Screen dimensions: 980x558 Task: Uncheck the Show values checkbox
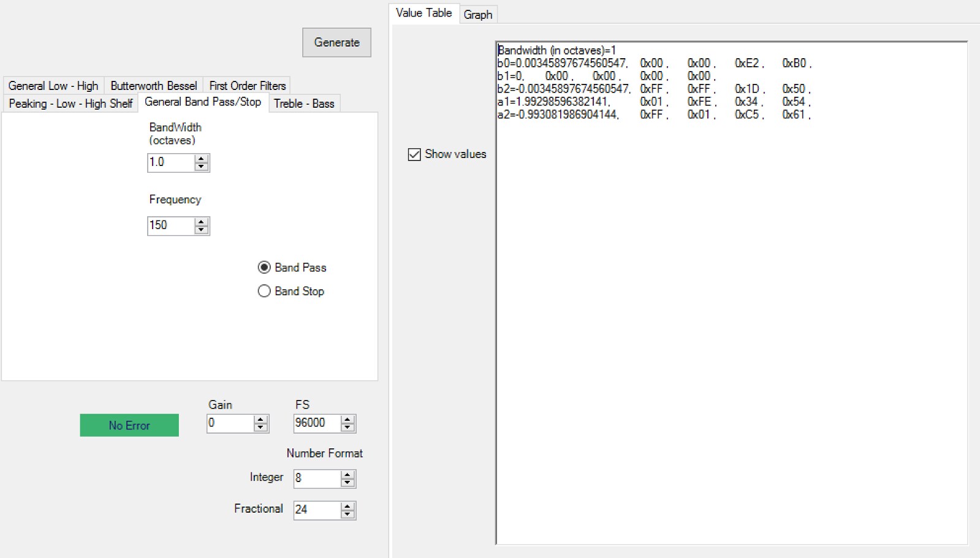point(414,154)
